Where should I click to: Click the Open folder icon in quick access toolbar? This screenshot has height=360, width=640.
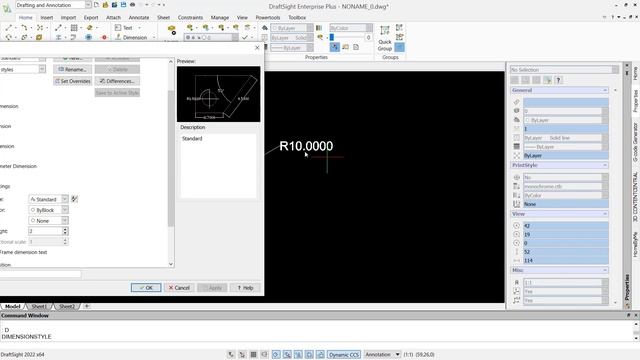point(105,5)
